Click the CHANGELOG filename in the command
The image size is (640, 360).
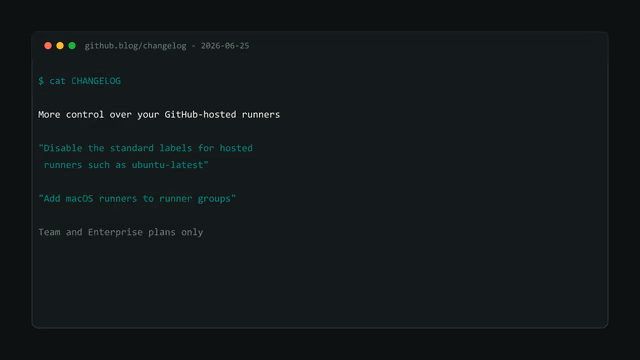96,81
